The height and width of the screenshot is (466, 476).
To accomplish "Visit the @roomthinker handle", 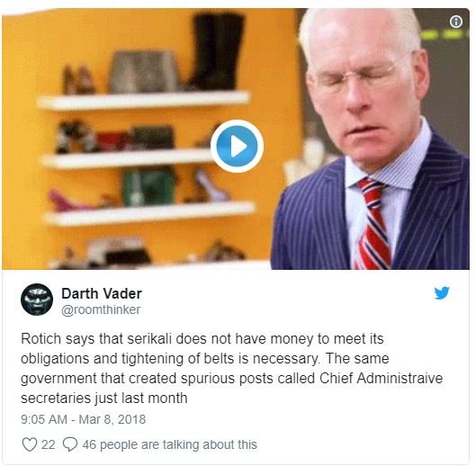I will click(x=101, y=310).
